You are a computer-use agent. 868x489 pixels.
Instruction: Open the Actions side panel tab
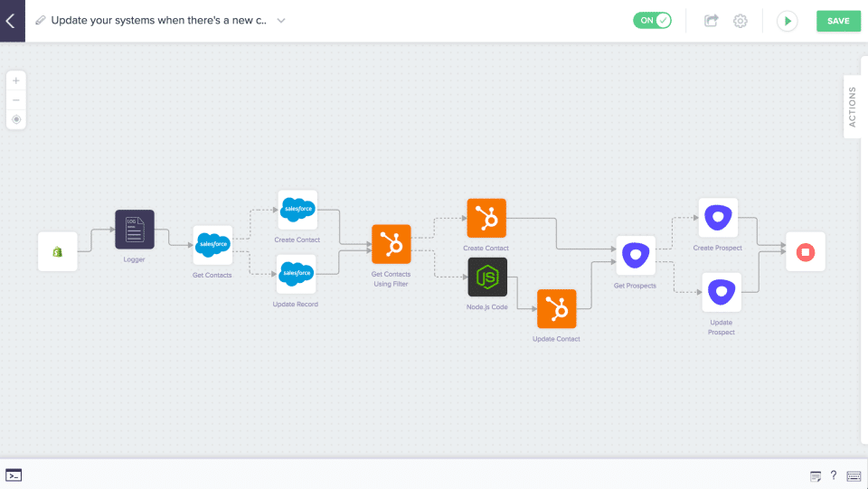coord(852,107)
